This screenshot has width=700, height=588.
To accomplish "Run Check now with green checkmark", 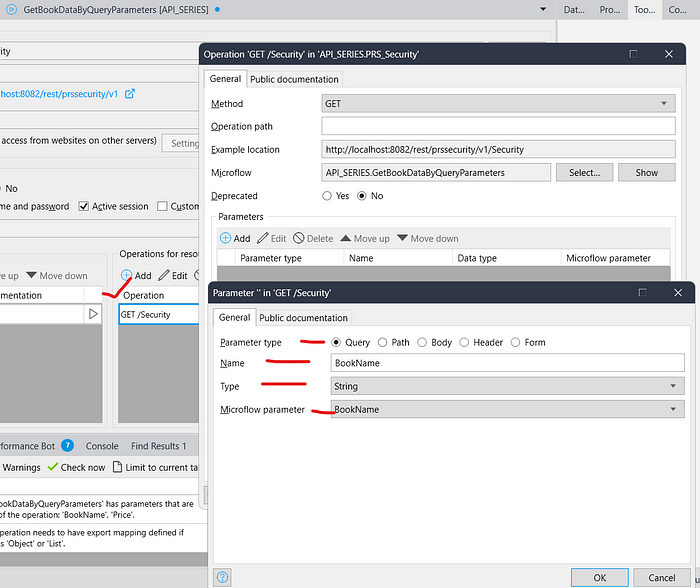I will point(76,467).
